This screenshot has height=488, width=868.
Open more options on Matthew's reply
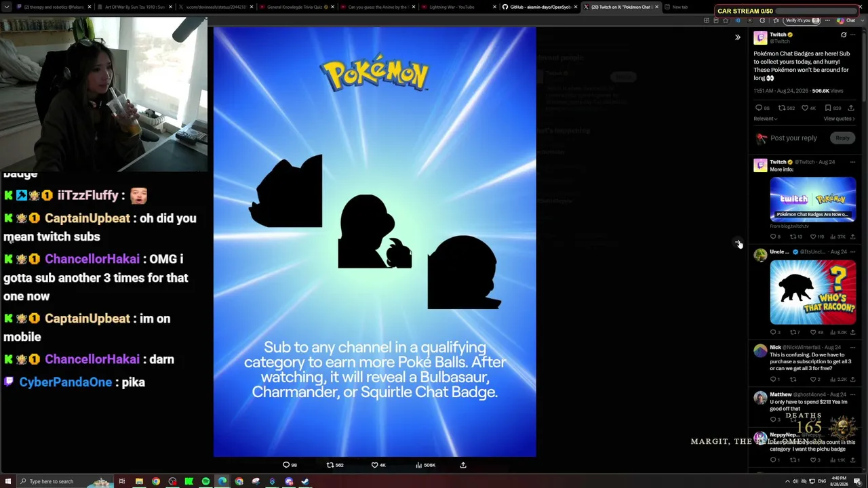click(x=852, y=394)
